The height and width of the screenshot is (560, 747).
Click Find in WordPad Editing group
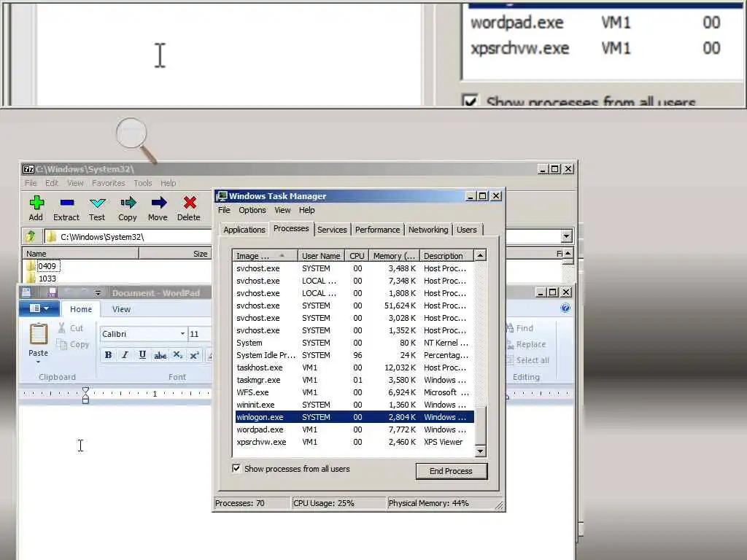point(519,328)
